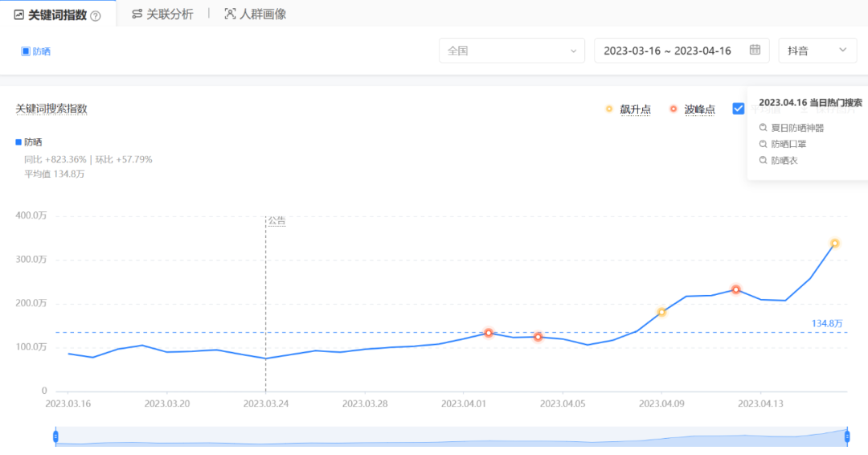
Task: Open the date range picker 2023-03-16 ~ 2023-04-16
Action: click(667, 51)
